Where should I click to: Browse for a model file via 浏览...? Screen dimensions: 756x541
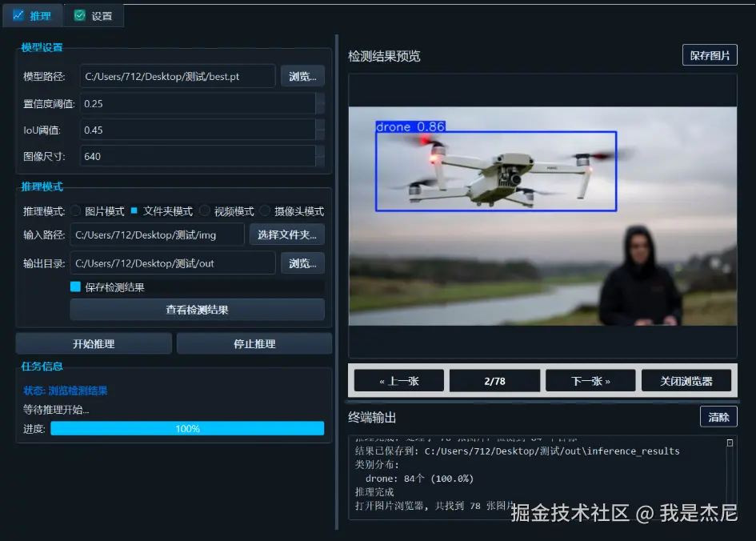pos(302,76)
